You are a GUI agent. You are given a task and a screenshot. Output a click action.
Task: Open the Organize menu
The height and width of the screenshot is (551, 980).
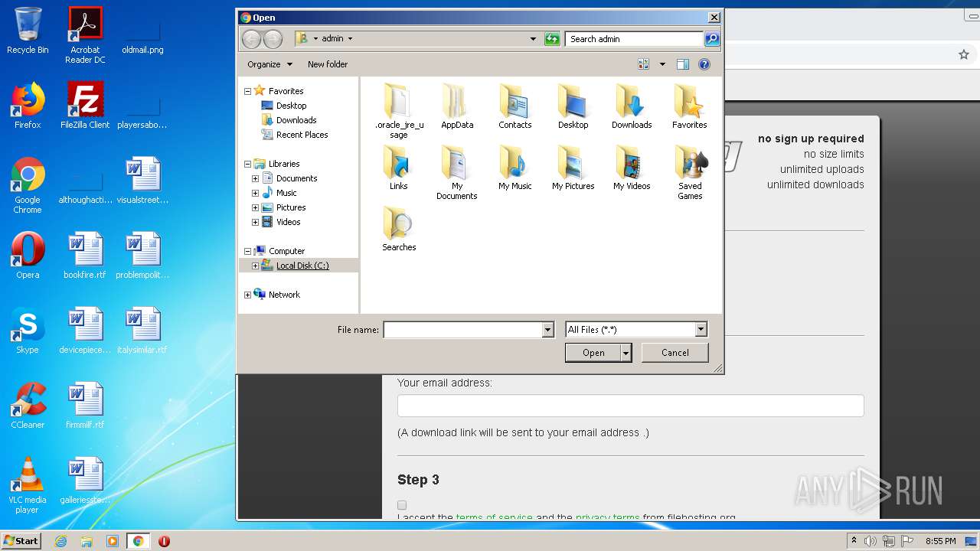[269, 64]
